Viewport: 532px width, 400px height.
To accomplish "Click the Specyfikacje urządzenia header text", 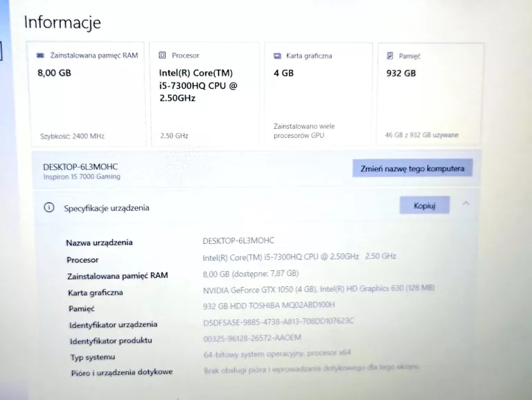I will 107,208.
